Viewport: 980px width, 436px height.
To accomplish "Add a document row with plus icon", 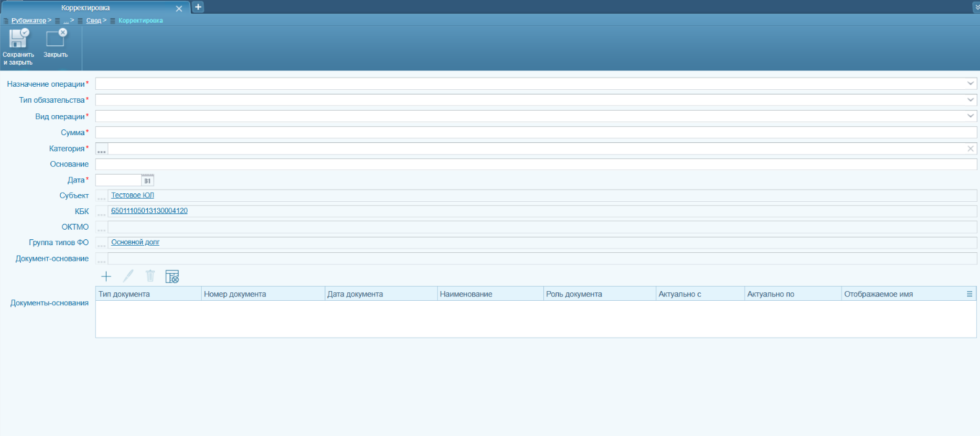I will 106,276.
